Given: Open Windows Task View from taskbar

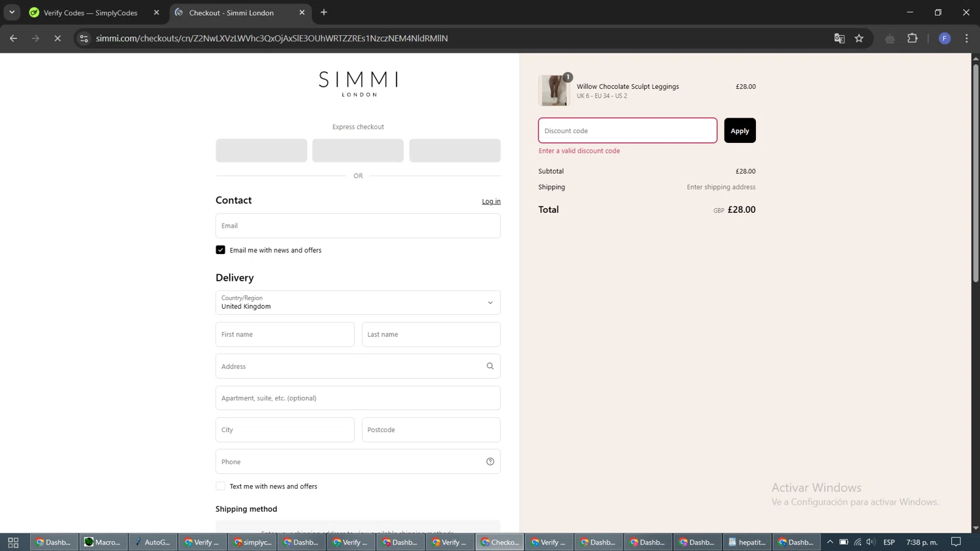Looking at the screenshot, I should (13, 543).
